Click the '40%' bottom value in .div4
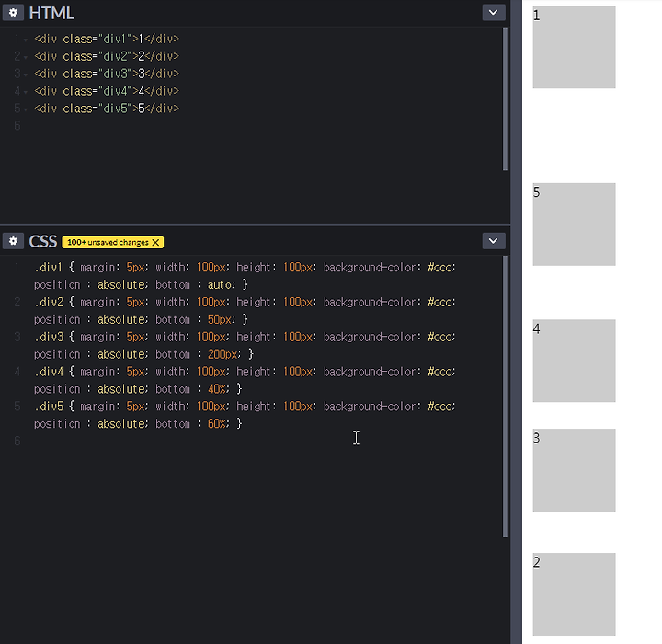The width and height of the screenshot is (662, 644). click(218, 389)
